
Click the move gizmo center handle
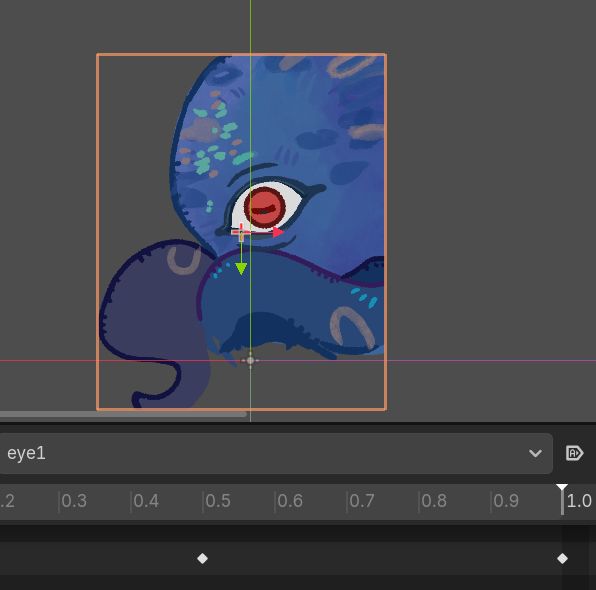pyautogui.click(x=241, y=233)
